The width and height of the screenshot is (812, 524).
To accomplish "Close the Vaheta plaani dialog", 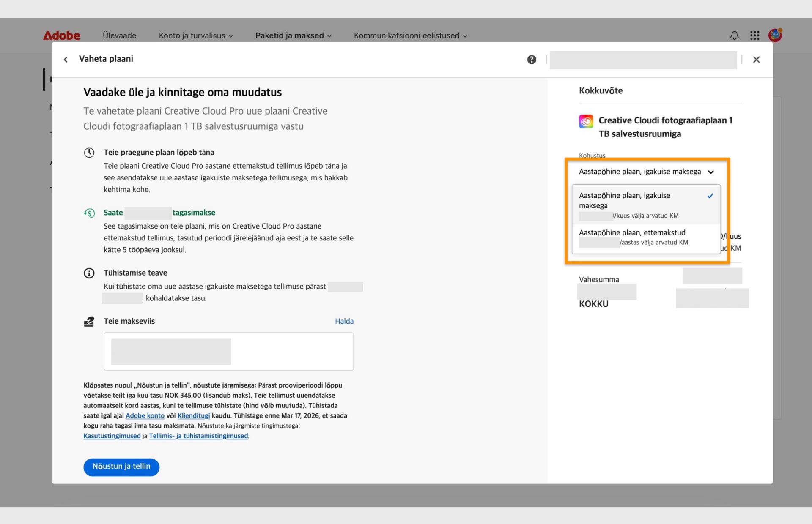I will [756, 60].
